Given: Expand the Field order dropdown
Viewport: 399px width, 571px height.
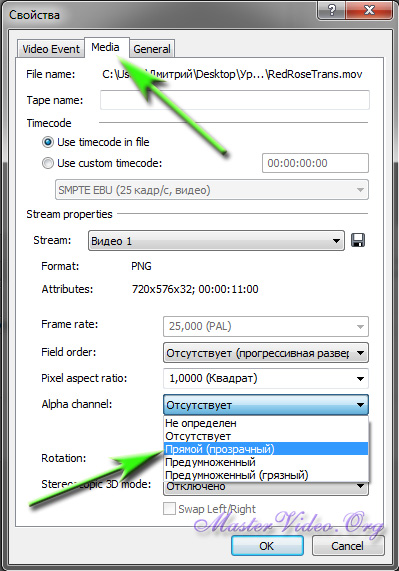Looking at the screenshot, I should point(266,353).
